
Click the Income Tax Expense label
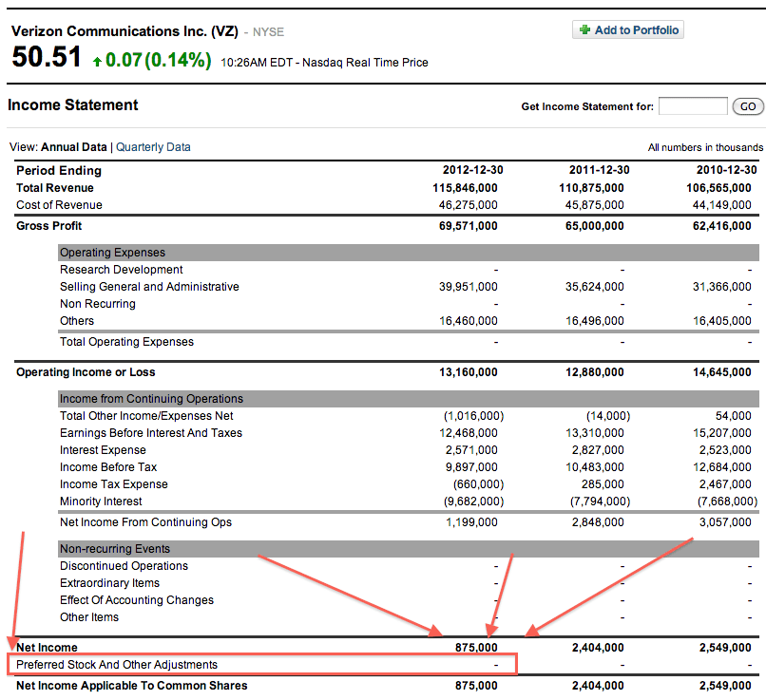(x=114, y=484)
